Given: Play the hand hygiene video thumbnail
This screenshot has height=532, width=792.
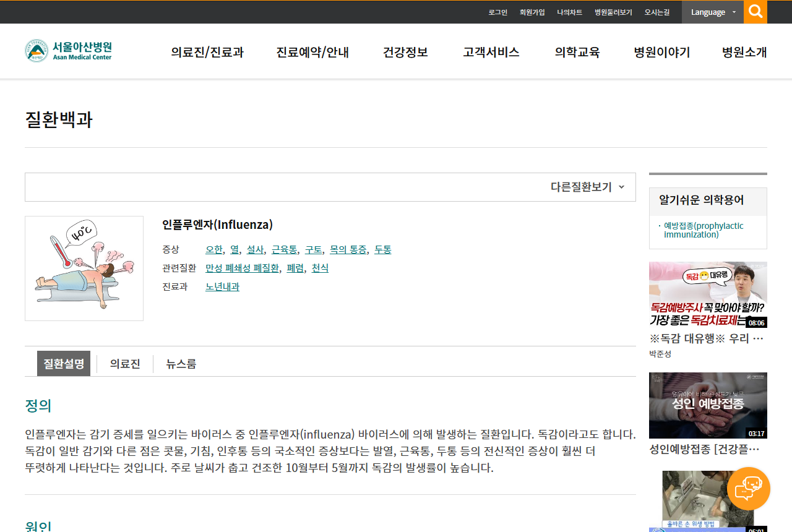Looking at the screenshot, I should coord(708,501).
